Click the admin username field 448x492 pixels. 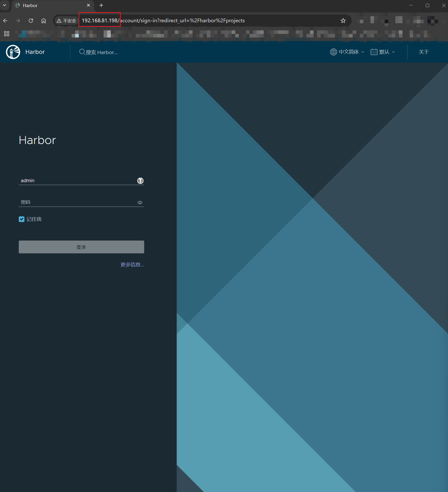[81, 180]
